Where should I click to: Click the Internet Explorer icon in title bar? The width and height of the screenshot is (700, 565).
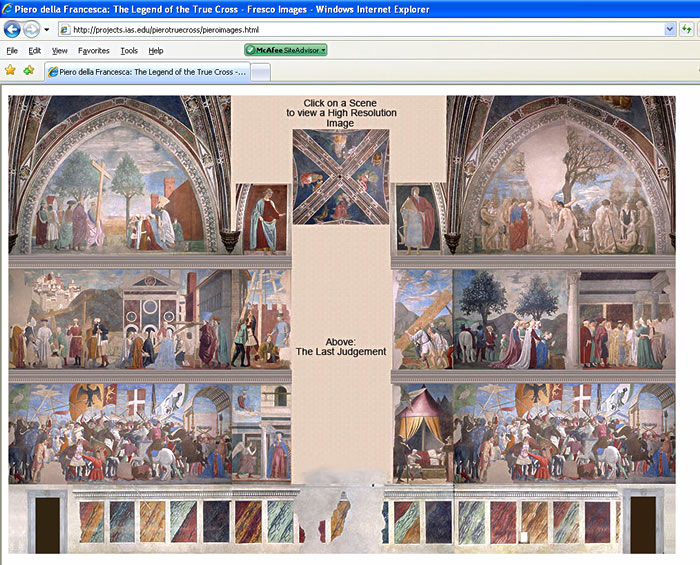click(7, 8)
